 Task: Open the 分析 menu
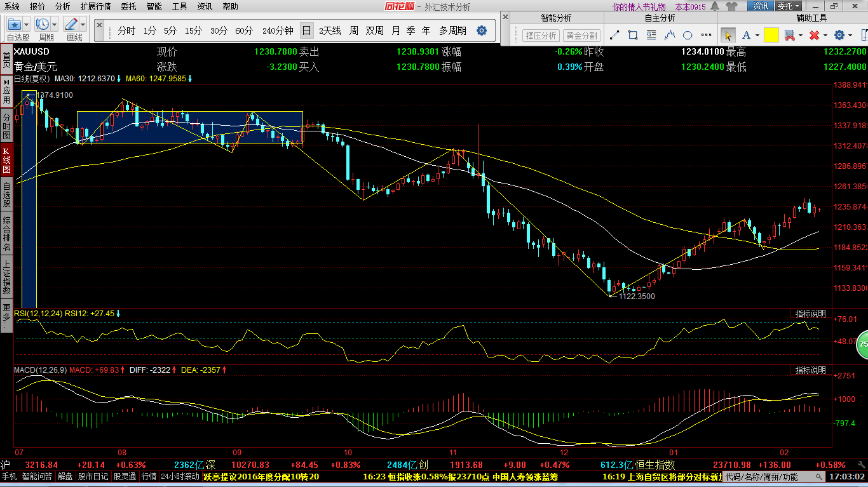pos(63,6)
